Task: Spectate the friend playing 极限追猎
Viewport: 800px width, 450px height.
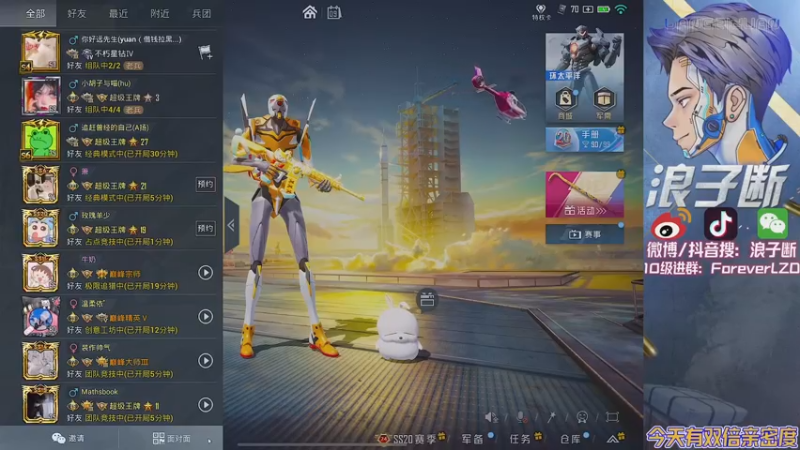Action: coord(206,273)
